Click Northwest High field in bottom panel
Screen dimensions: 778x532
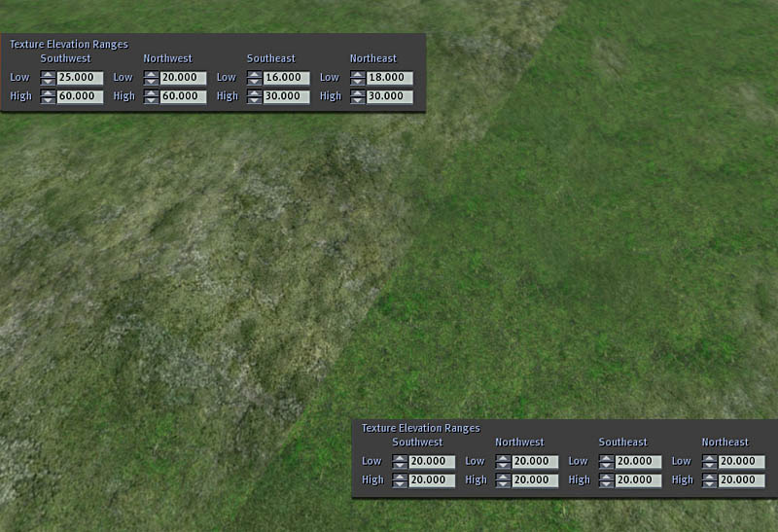click(x=536, y=480)
